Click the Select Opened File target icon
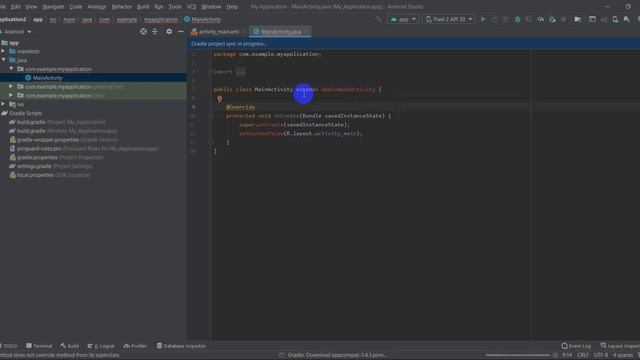The image size is (640, 360). 143,31
